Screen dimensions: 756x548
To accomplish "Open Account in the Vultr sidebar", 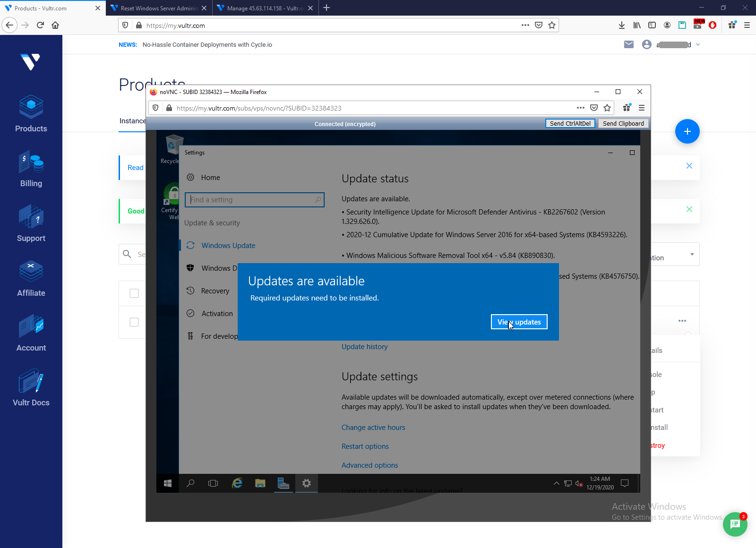I will tap(31, 333).
